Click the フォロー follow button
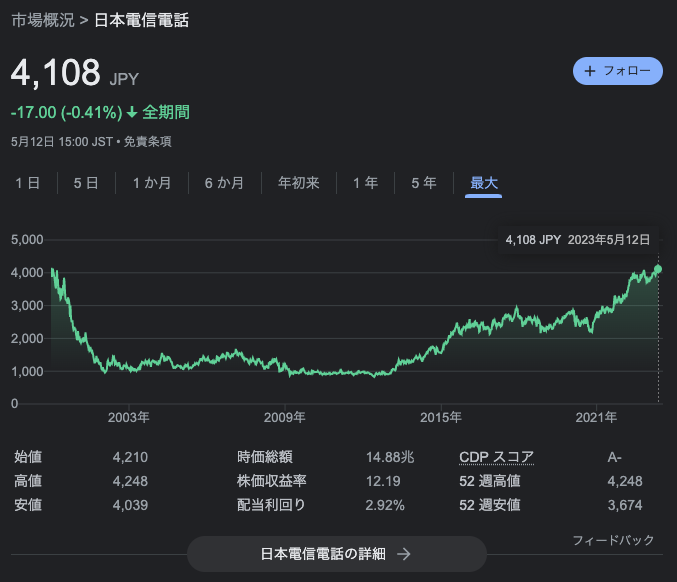 point(617,71)
